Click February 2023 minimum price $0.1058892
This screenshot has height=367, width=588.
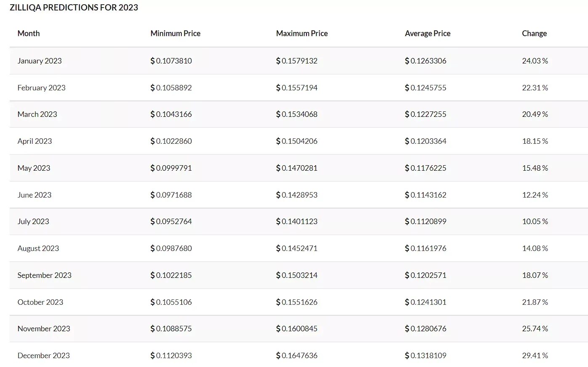pos(171,87)
